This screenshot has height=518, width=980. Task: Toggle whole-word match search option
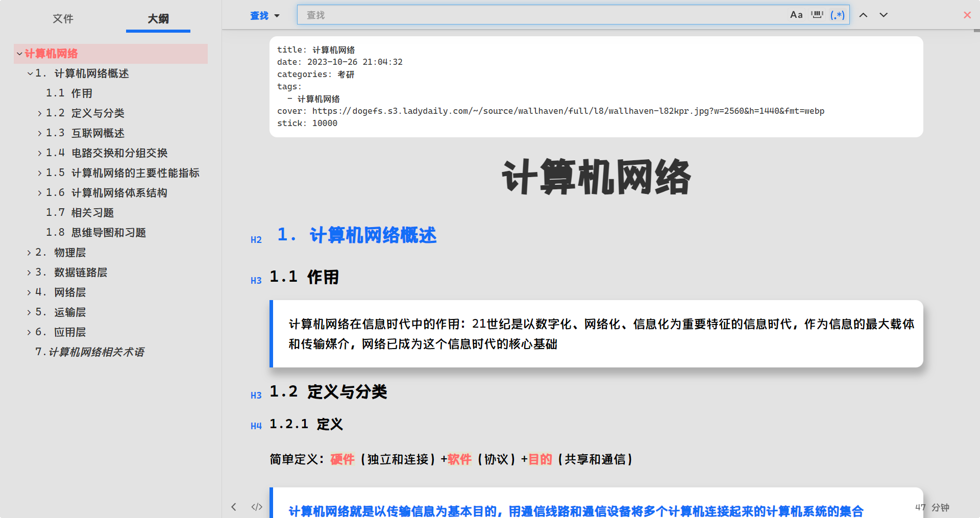[x=817, y=15]
